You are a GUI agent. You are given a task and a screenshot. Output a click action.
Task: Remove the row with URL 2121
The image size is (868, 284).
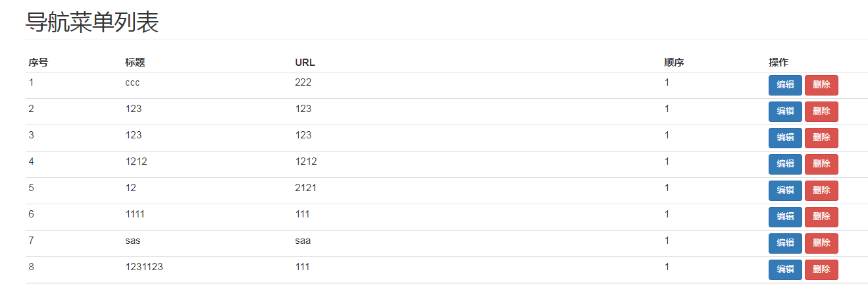pyautogui.click(x=821, y=190)
